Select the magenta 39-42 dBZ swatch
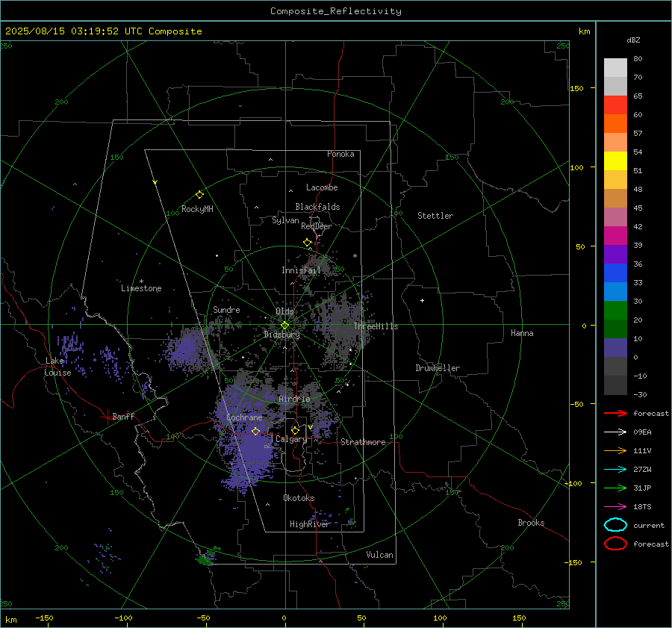The width and height of the screenshot is (672, 628). tap(615, 236)
